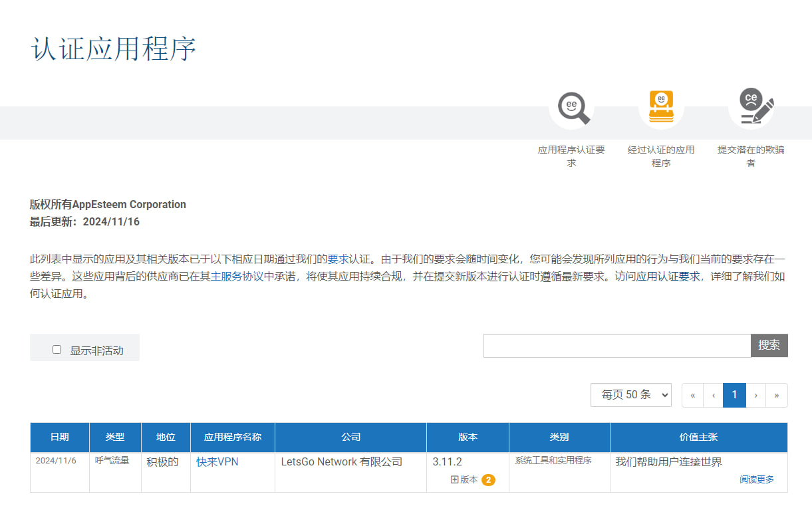Viewport: 812px width, 510px height.
Task: Click the version number 3.11.2
Action: (447, 461)
